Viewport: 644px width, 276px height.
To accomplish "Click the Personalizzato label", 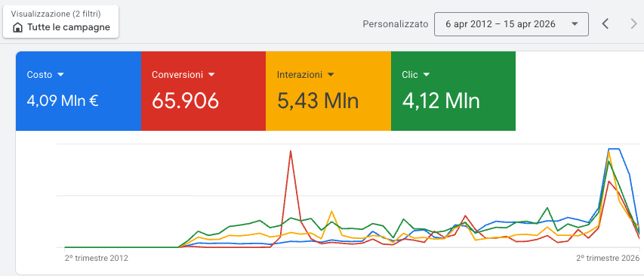I will coord(395,24).
